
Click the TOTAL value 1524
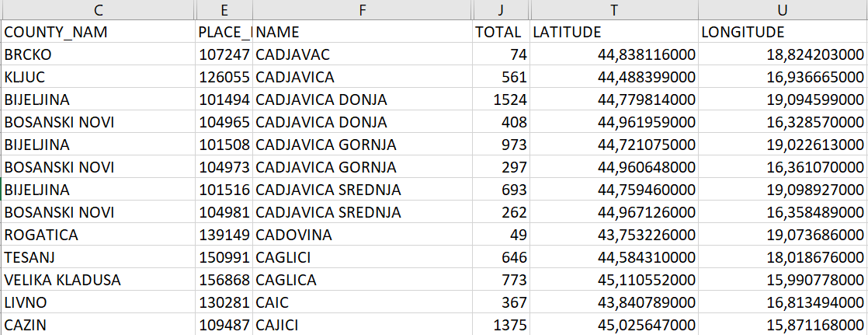click(501, 99)
